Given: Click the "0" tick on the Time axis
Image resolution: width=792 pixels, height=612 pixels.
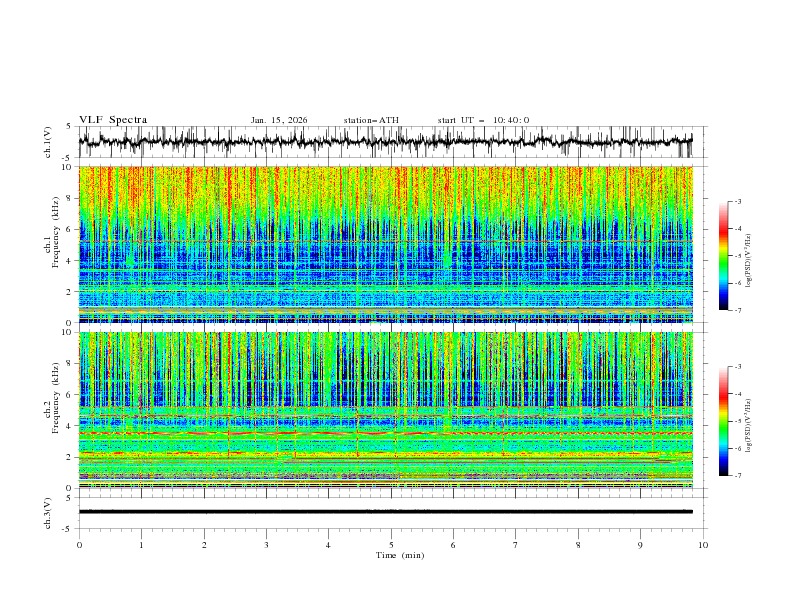Looking at the screenshot, I should [79, 545].
